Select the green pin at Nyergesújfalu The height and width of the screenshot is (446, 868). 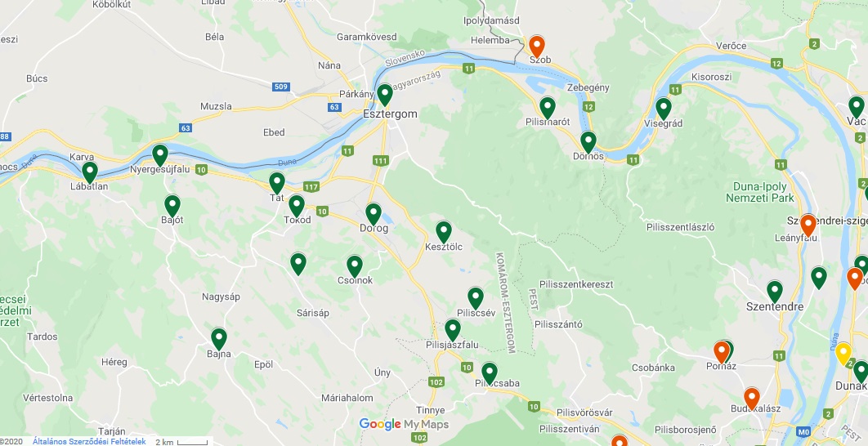click(x=160, y=155)
